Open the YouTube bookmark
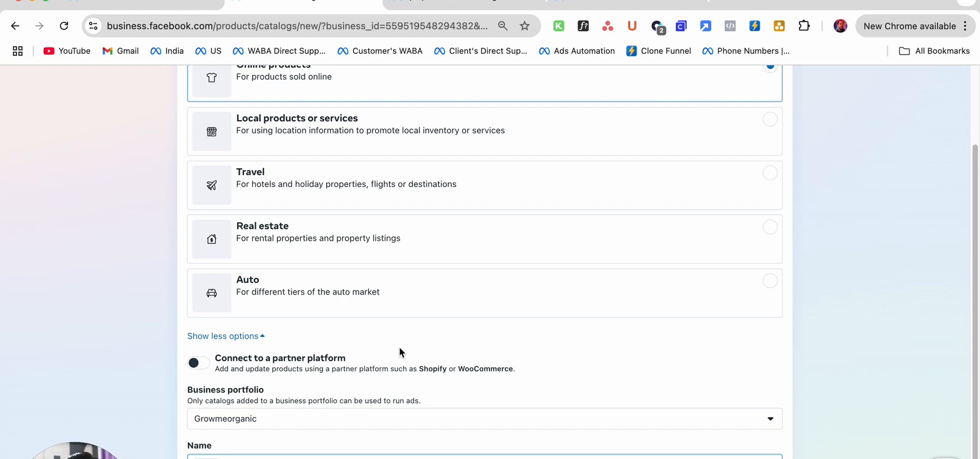This screenshot has width=980, height=459. (67, 51)
